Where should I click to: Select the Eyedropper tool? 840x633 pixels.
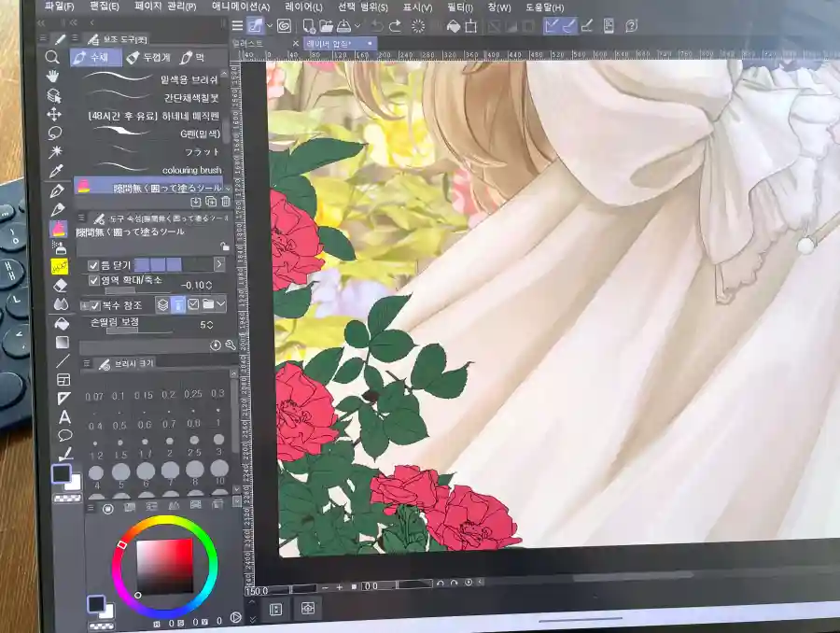coord(56,171)
